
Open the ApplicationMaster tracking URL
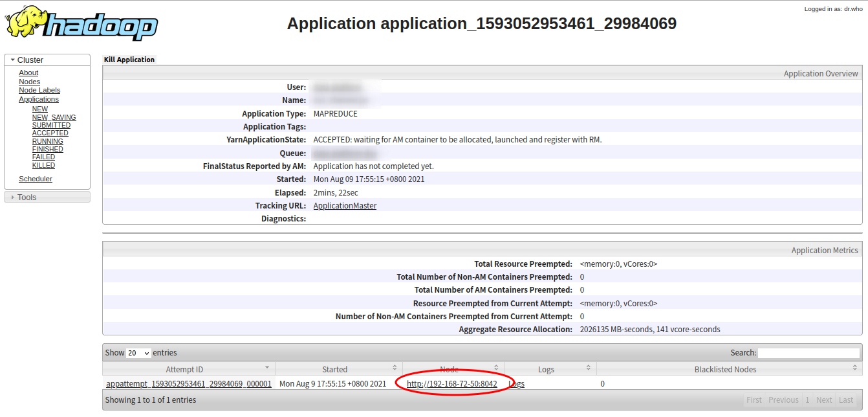[x=345, y=205]
